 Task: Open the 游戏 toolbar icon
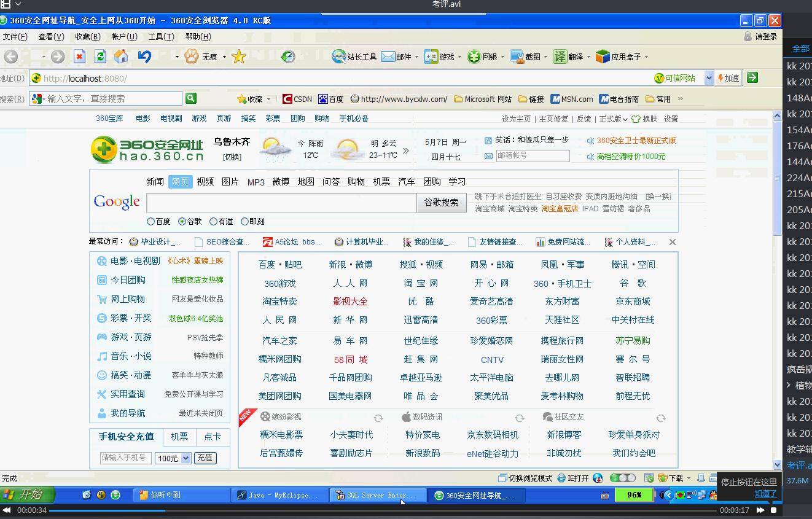431,57
